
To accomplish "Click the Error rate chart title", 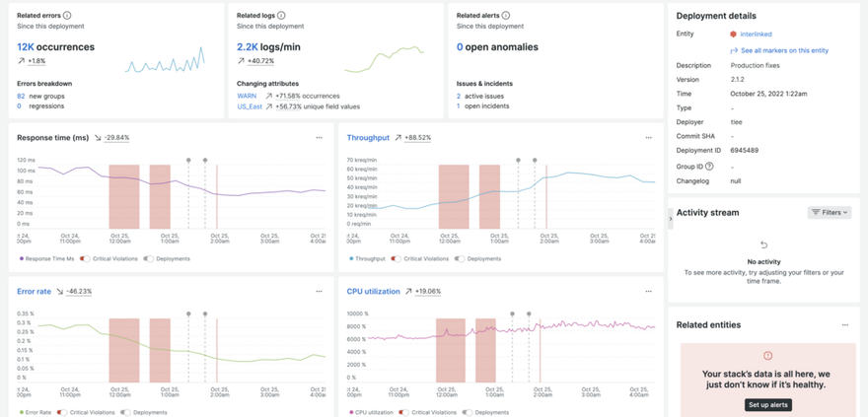I will (x=34, y=292).
